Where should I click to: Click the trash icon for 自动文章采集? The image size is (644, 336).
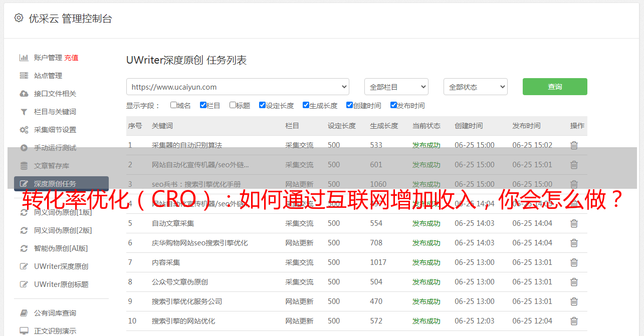click(x=574, y=223)
